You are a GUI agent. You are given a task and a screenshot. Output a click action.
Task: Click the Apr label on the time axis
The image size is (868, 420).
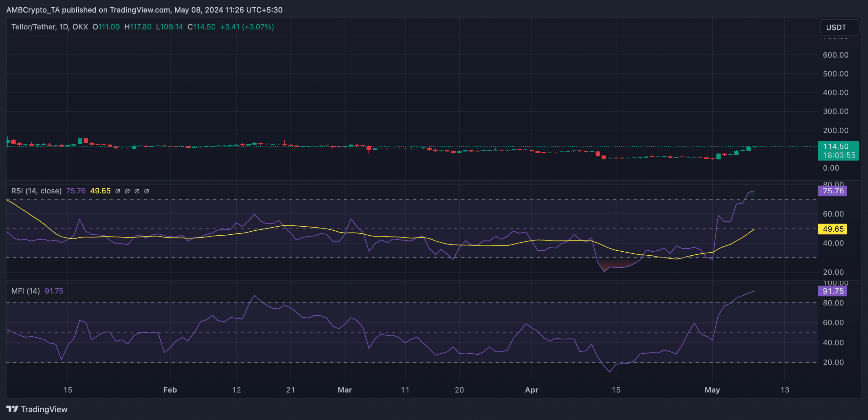coord(532,390)
